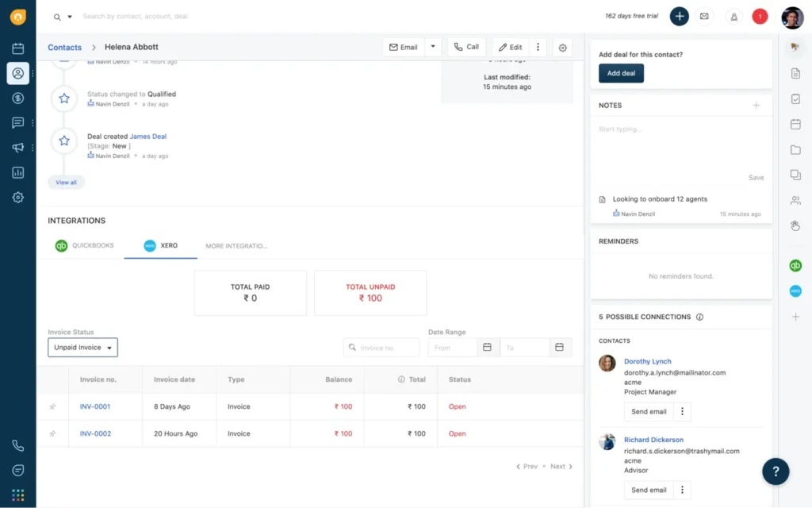Open the email inbox icon in header
The width and height of the screenshot is (812, 508).
point(704,16)
